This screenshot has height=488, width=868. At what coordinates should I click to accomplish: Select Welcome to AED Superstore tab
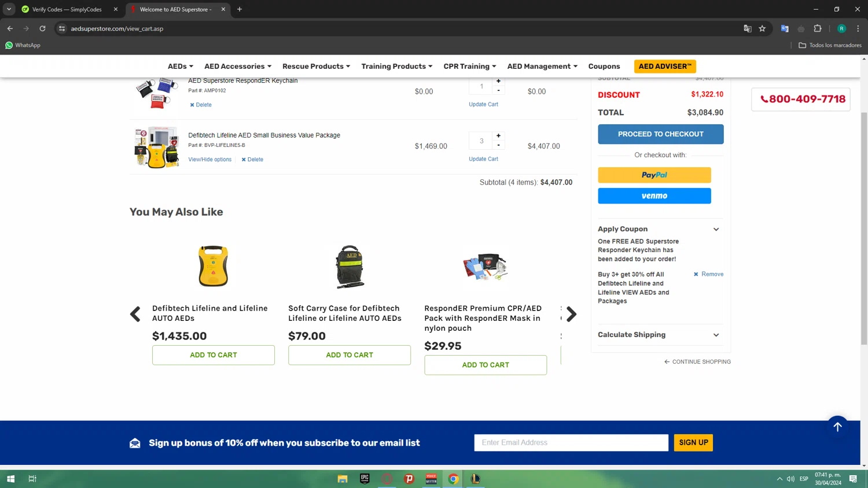click(175, 9)
